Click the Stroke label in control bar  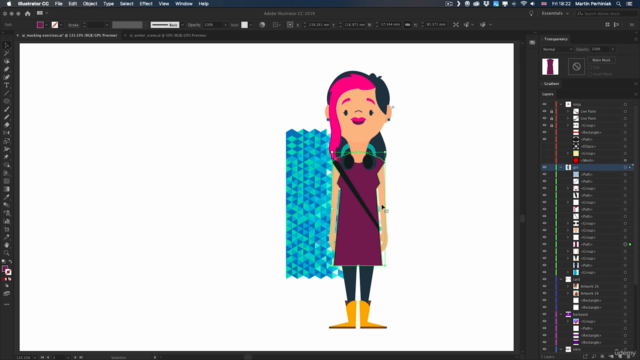73,25
